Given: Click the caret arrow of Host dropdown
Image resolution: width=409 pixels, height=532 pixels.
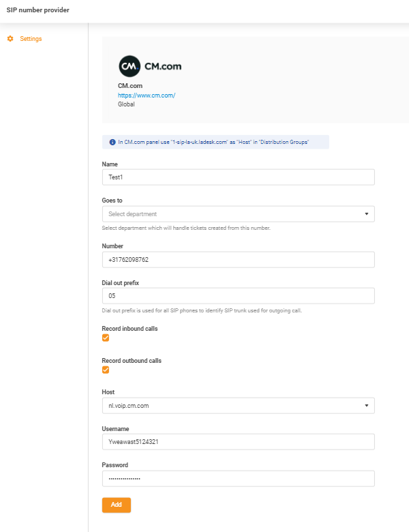Looking at the screenshot, I should click(366, 406).
